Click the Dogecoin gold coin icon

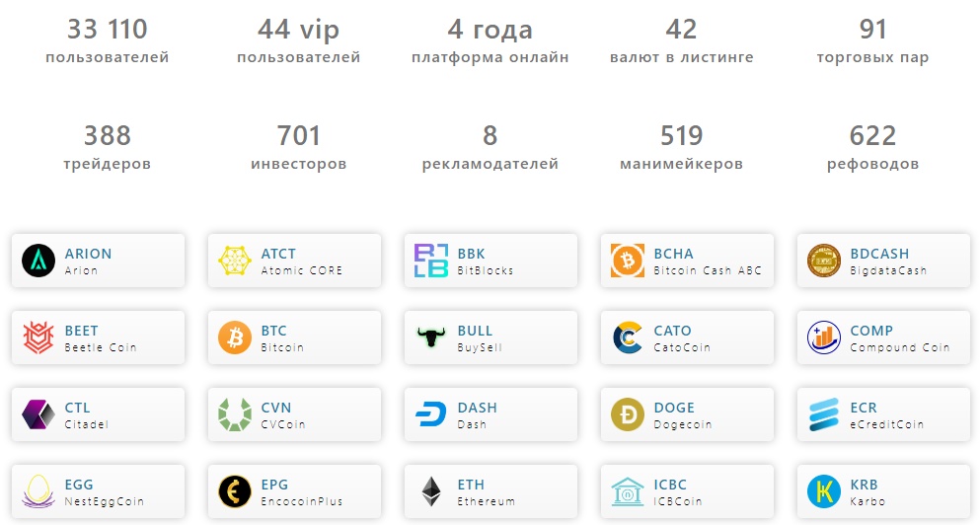(627, 414)
